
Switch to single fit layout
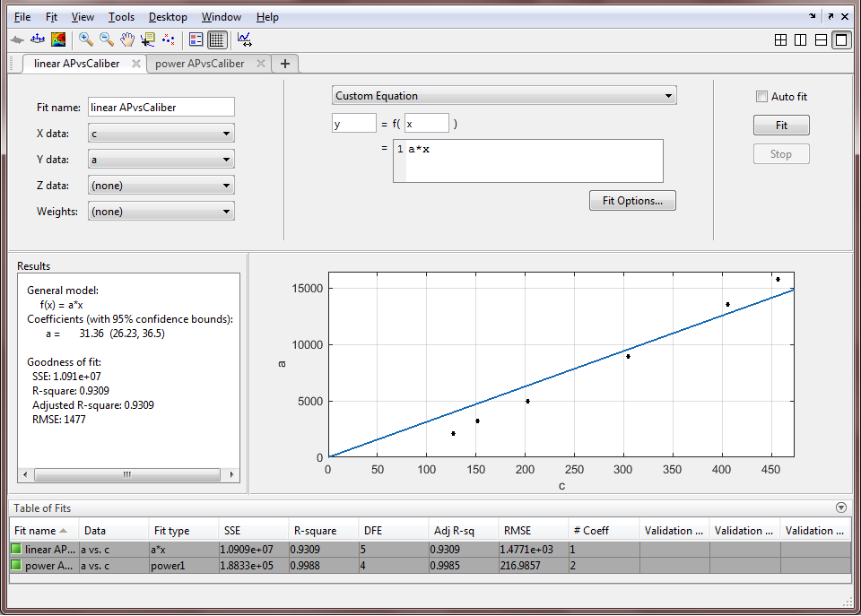click(841, 40)
